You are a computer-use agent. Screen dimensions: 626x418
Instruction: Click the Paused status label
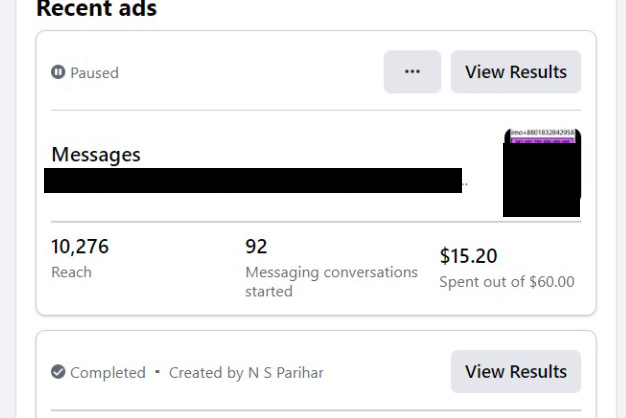coord(94,73)
